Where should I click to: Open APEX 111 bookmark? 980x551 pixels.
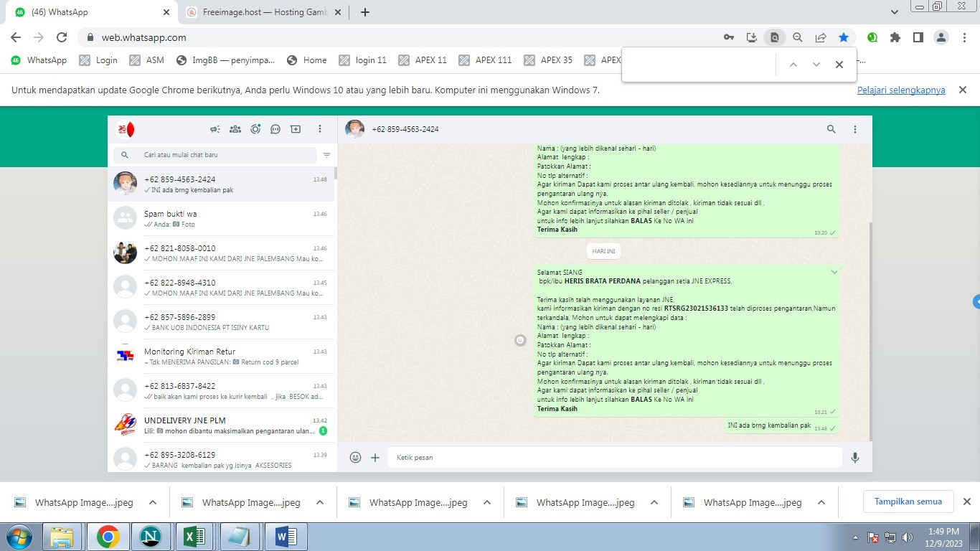[486, 60]
